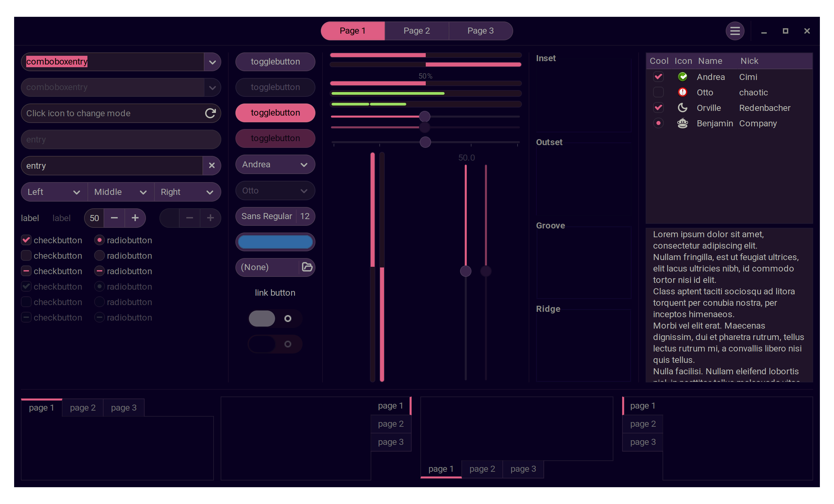
Task: Open the Andrea combo box
Action: [275, 164]
